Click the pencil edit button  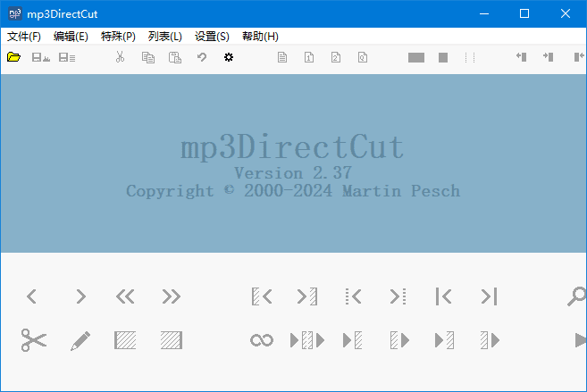tap(80, 340)
